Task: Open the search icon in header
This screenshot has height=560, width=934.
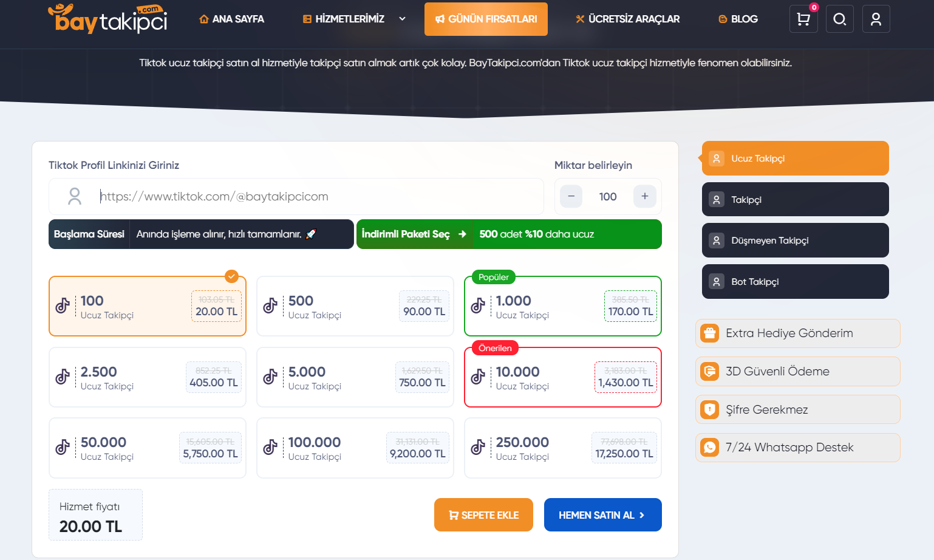Action: 840,19
